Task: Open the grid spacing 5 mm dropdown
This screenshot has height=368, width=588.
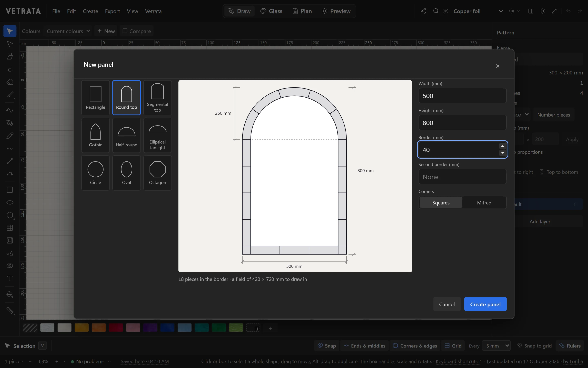Action: tap(496, 346)
